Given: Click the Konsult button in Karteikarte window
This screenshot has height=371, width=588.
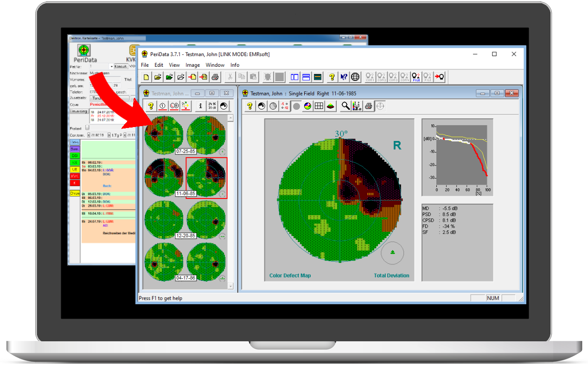Looking at the screenshot, I should [x=121, y=66].
